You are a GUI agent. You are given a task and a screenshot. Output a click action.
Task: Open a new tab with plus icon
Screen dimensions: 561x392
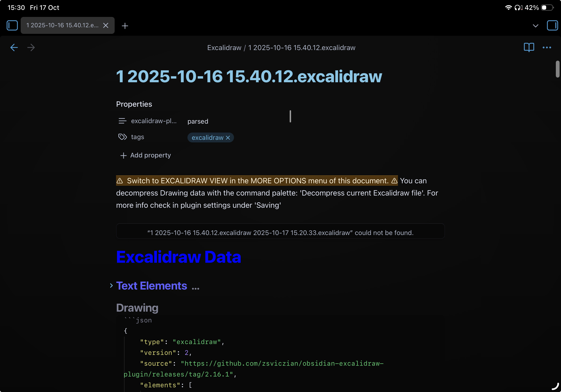tap(125, 26)
